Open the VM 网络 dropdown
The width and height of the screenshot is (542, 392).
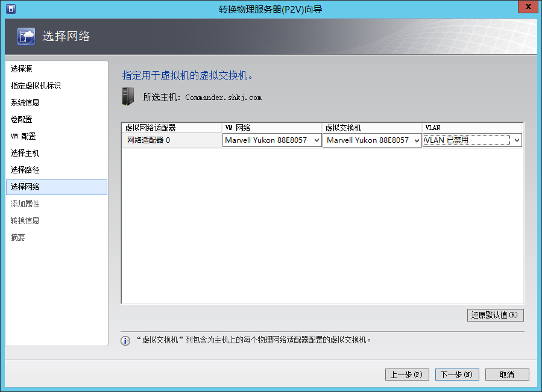(272, 140)
